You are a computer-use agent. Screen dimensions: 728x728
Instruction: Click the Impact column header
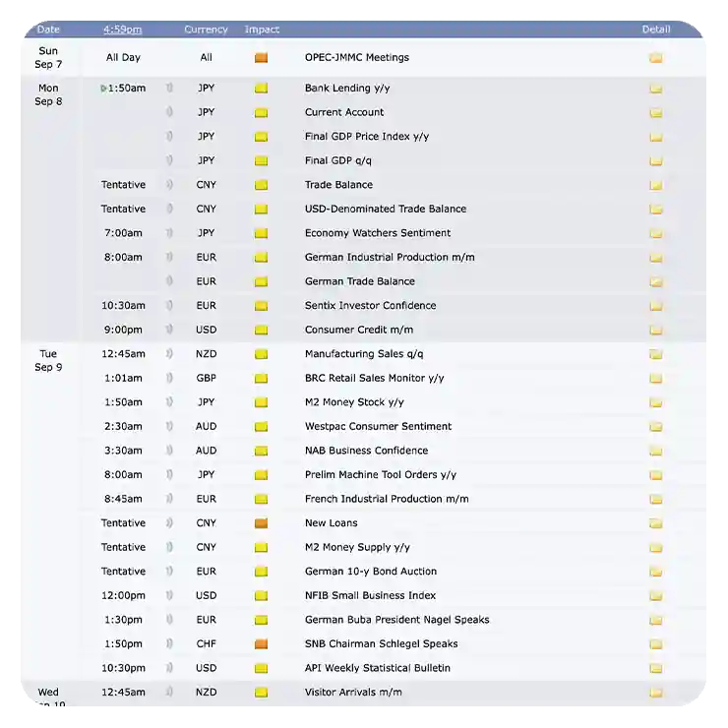pyautogui.click(x=262, y=30)
